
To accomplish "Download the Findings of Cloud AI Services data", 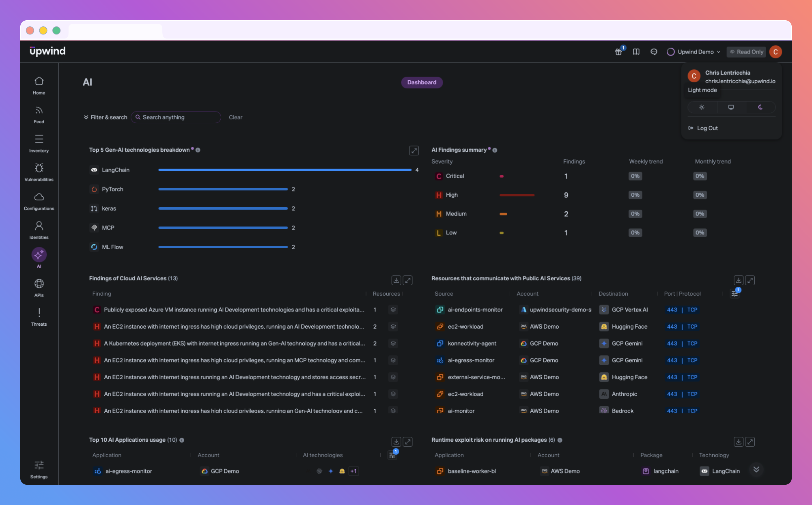I will [397, 280].
